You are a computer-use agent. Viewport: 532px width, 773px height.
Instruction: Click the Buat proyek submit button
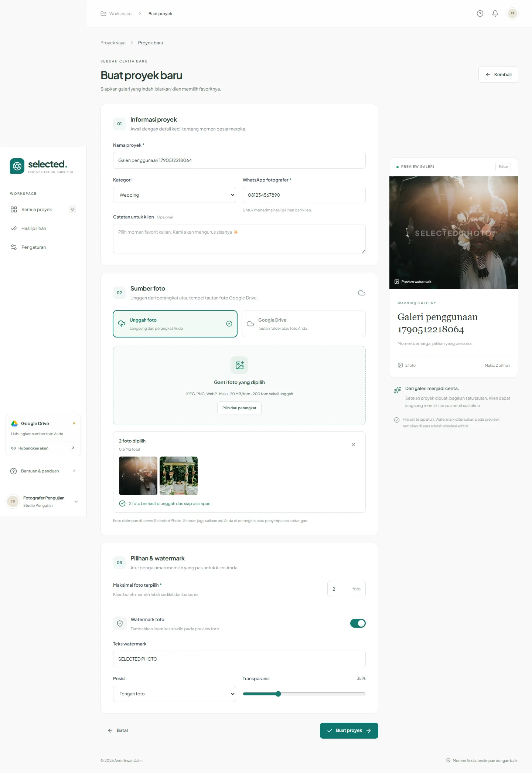click(x=349, y=731)
